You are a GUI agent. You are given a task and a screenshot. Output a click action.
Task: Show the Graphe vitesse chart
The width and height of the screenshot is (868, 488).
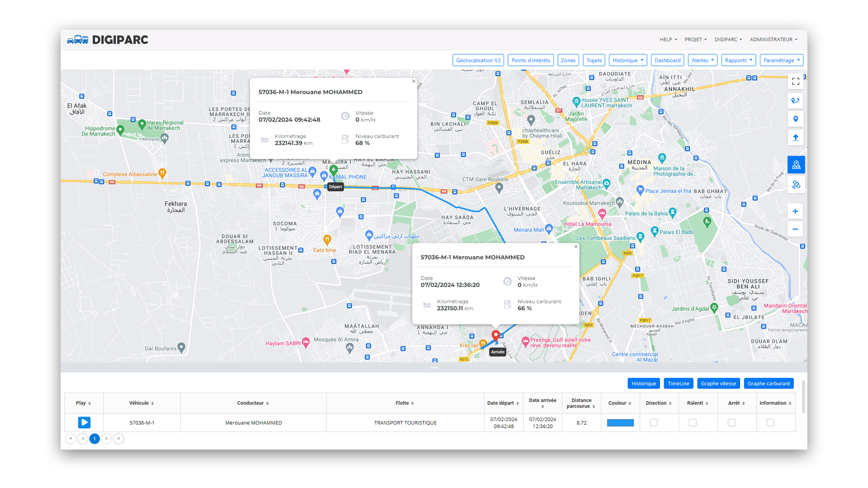[x=718, y=384]
